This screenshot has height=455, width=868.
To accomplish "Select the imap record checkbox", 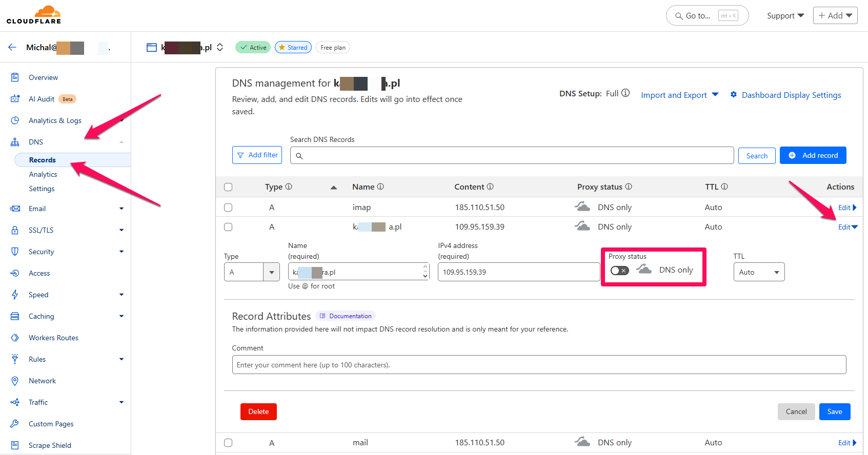I will [x=228, y=208].
